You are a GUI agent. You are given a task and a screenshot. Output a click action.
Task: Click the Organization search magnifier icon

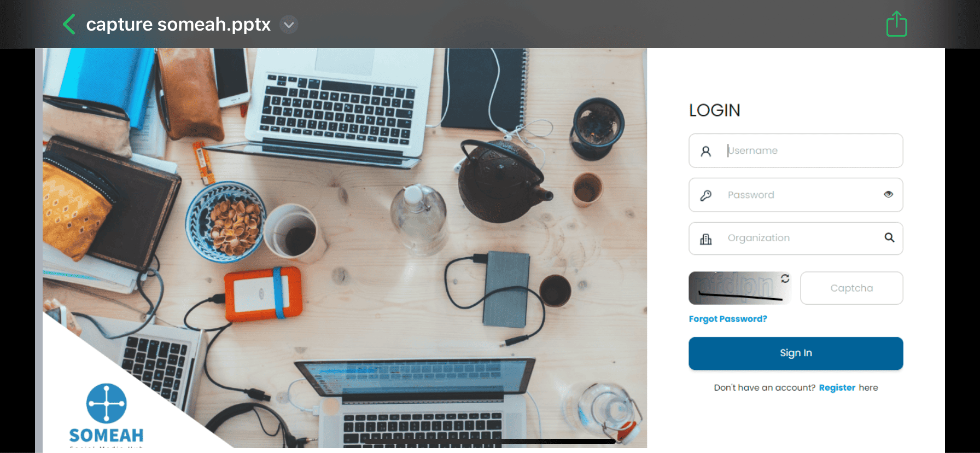[x=890, y=237]
